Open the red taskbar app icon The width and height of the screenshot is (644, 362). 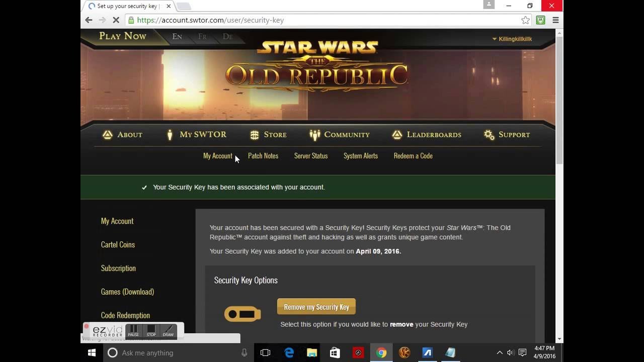click(x=358, y=353)
